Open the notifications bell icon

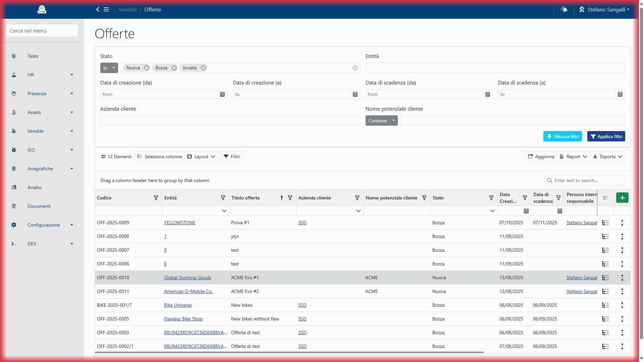564,9
